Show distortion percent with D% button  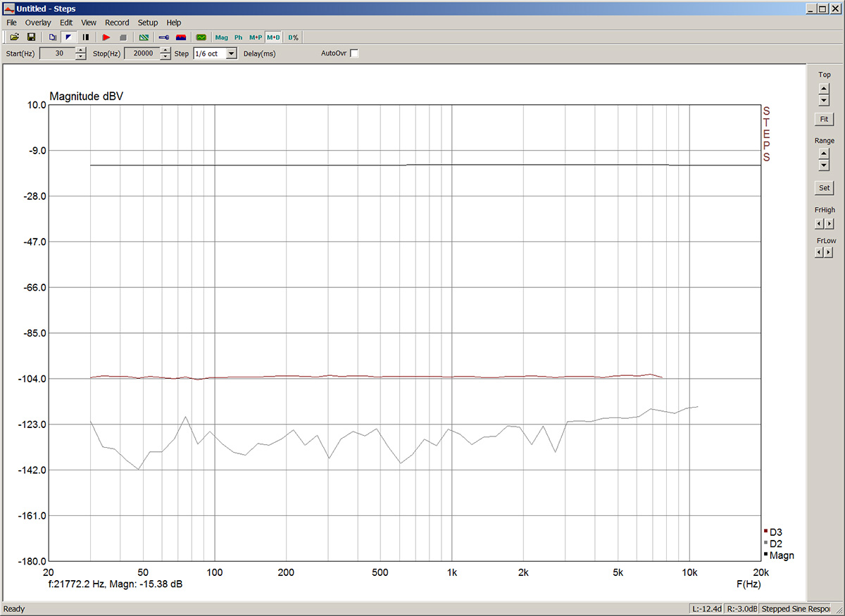[x=293, y=37]
